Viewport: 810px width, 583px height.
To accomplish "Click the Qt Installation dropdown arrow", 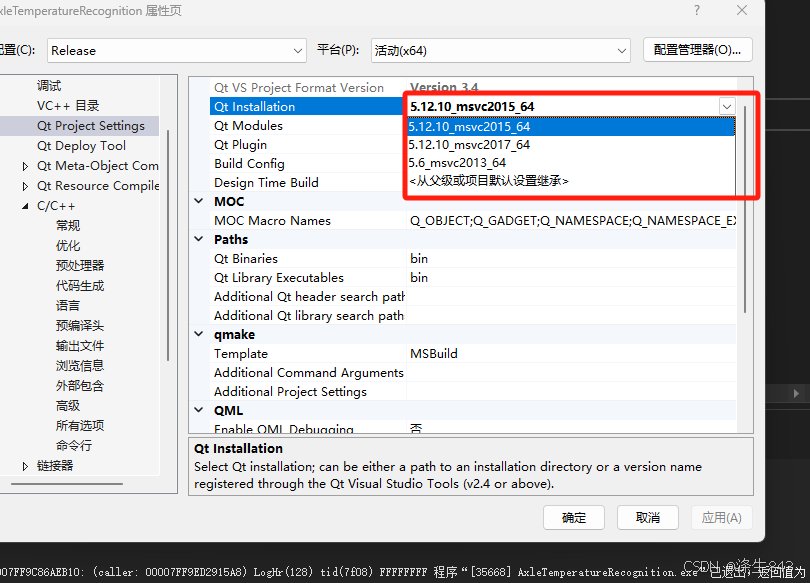I will point(727,107).
